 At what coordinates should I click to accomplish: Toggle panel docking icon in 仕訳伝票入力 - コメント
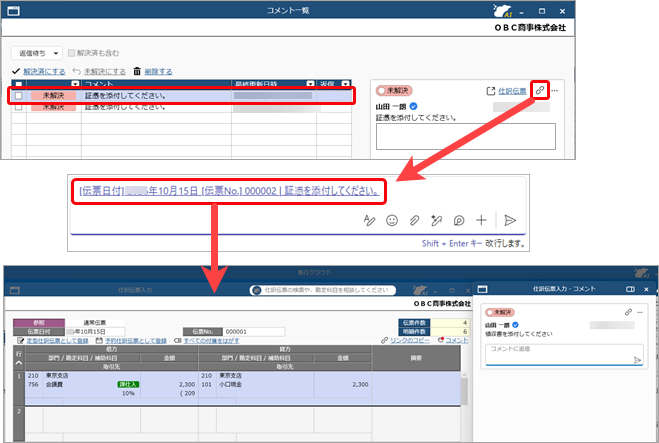(630, 289)
